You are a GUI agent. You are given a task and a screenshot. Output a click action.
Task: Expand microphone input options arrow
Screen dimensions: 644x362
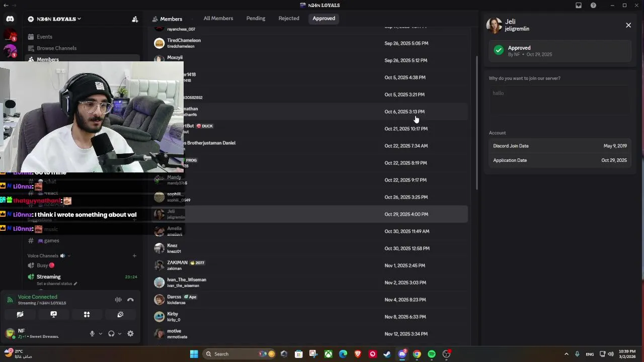pos(100,334)
